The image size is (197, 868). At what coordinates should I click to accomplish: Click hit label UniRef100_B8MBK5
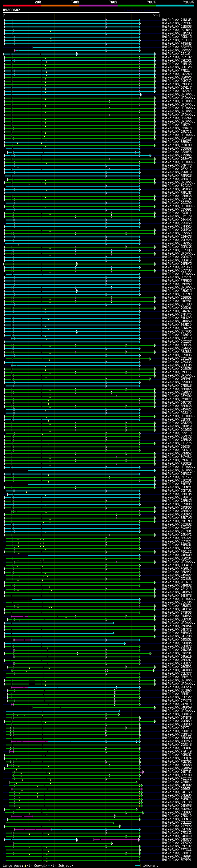coord(176,406)
